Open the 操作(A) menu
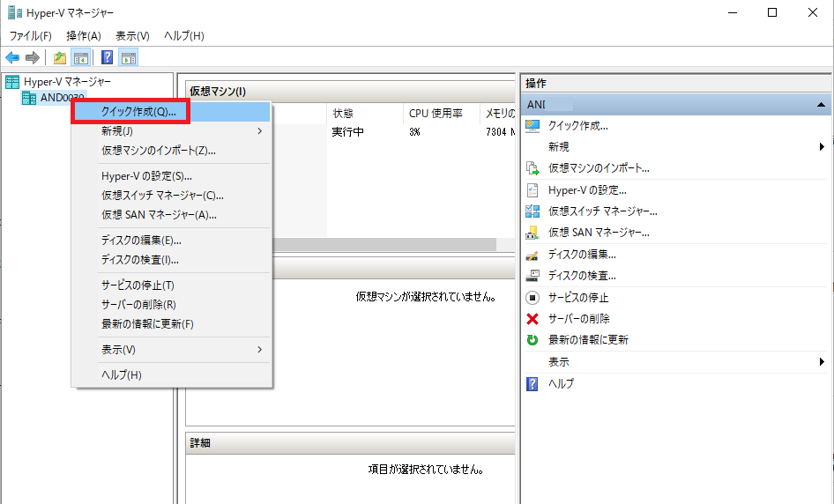Image resolution: width=834 pixels, height=504 pixels. (84, 35)
